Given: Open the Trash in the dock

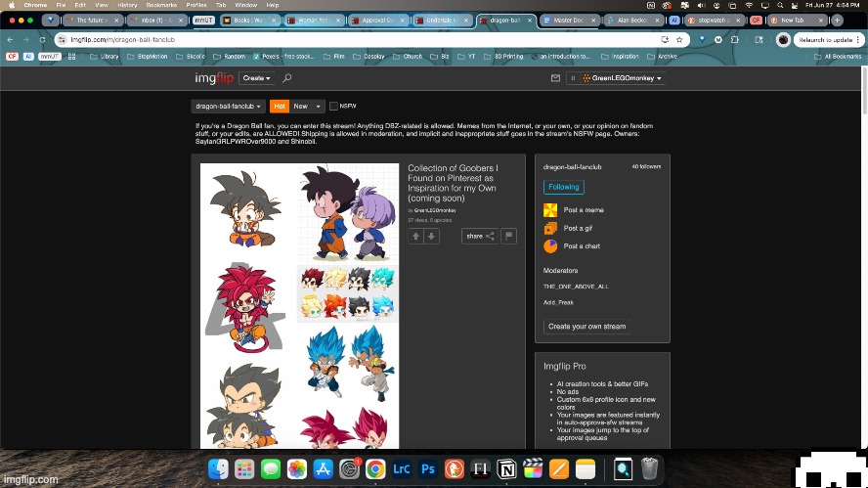Looking at the screenshot, I should (649, 469).
